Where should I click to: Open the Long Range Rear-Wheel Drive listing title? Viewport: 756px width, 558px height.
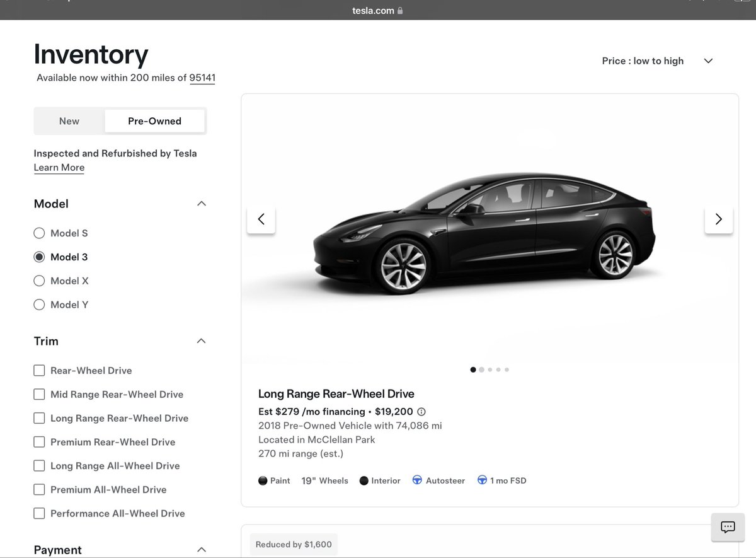click(336, 394)
